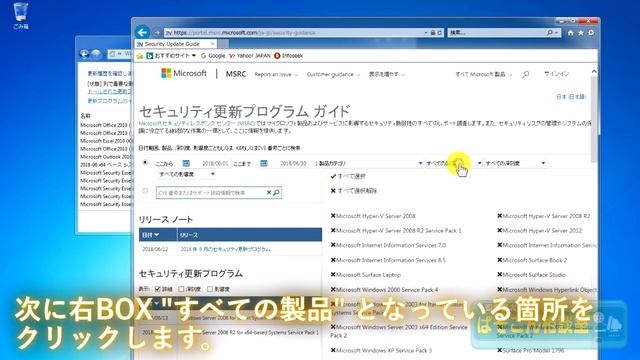This screenshot has width=640, height=360.
Task: Click the add-to-favorites-bar star icon
Action: point(140,56)
